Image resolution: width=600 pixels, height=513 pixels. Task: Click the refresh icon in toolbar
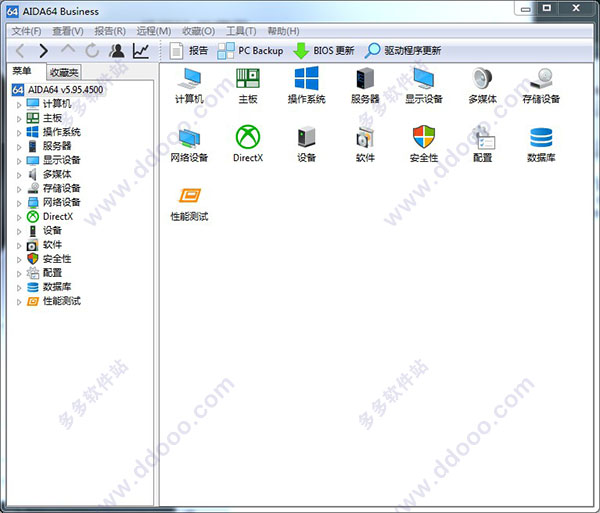[x=92, y=50]
